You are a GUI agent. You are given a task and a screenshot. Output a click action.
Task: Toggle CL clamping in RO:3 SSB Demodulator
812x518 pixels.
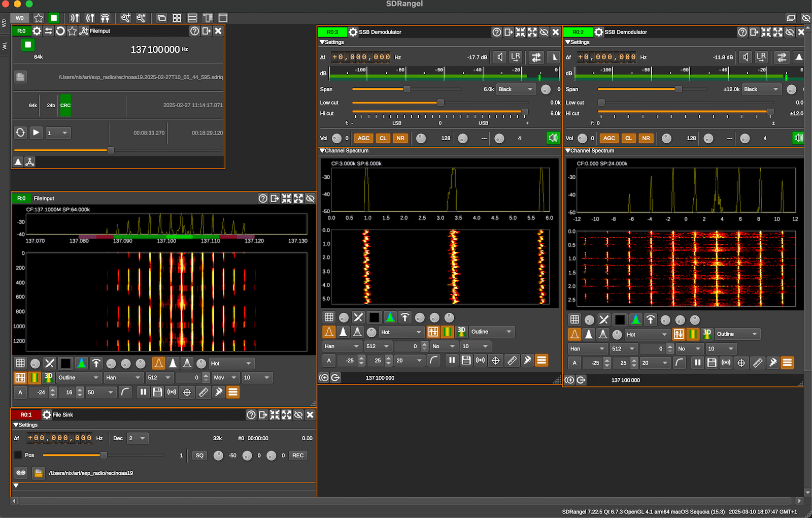pyautogui.click(x=383, y=138)
